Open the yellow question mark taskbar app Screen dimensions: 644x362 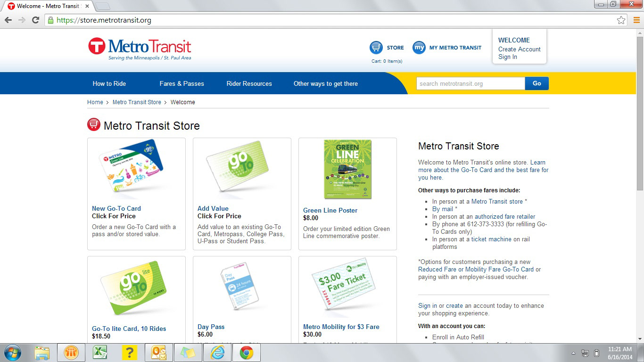[129, 353]
